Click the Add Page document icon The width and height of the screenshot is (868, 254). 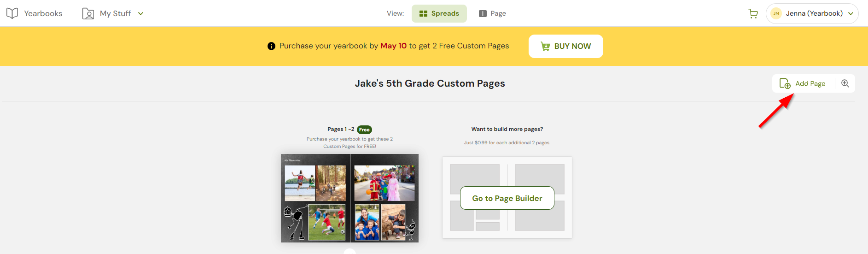pyautogui.click(x=785, y=83)
